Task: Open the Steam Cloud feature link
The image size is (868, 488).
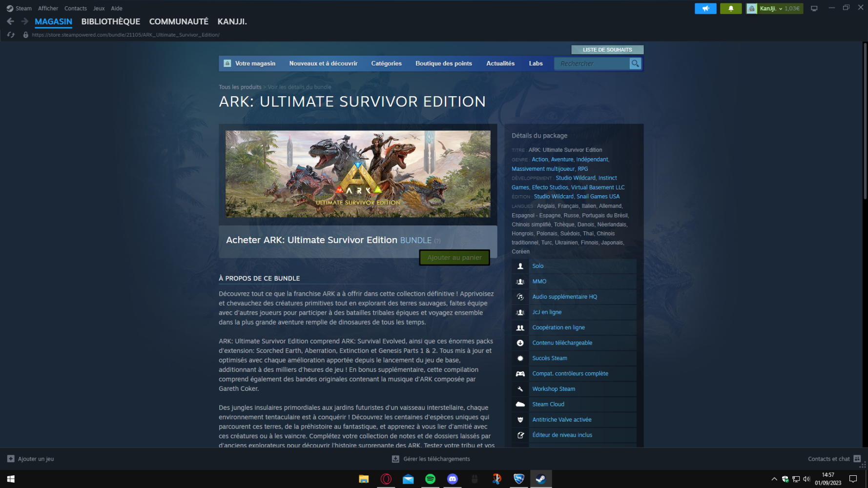Action: pos(548,405)
